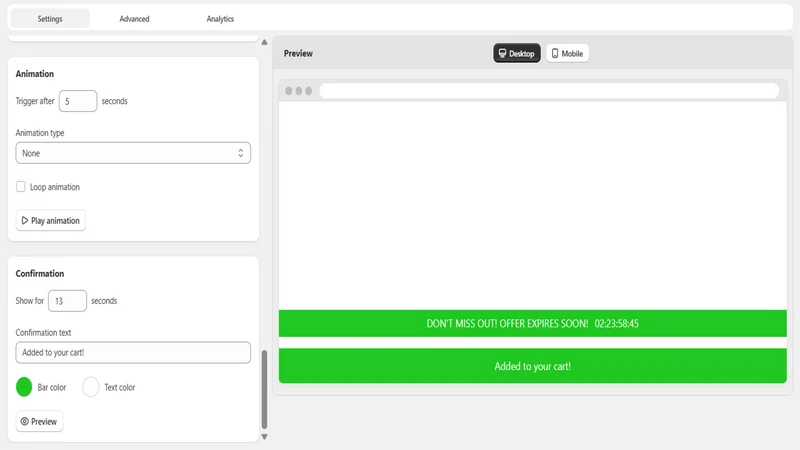Viewport: 800px width, 450px height.
Task: Select Mobile preview mode
Action: 567,53
